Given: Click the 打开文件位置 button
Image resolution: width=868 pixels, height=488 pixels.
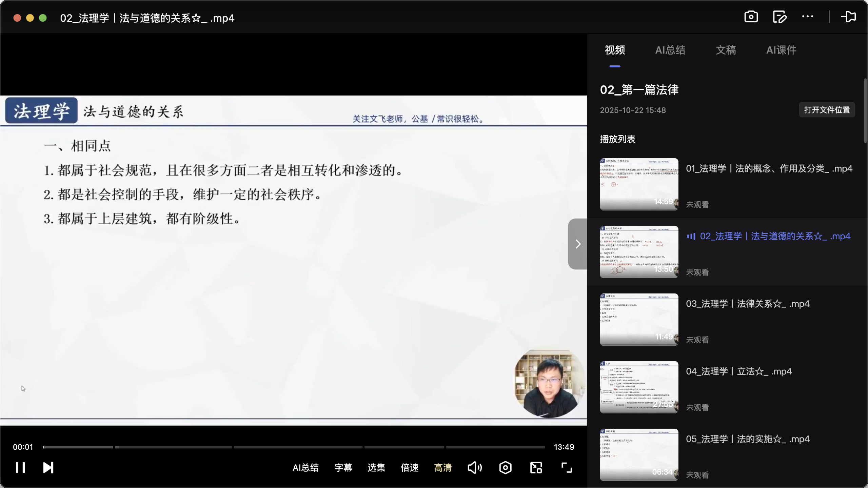Looking at the screenshot, I should click(826, 110).
